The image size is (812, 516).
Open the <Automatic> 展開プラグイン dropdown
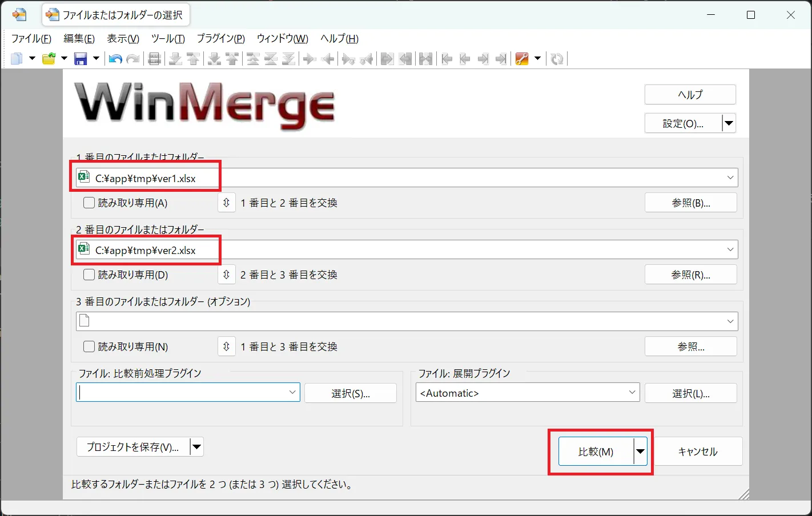click(632, 392)
